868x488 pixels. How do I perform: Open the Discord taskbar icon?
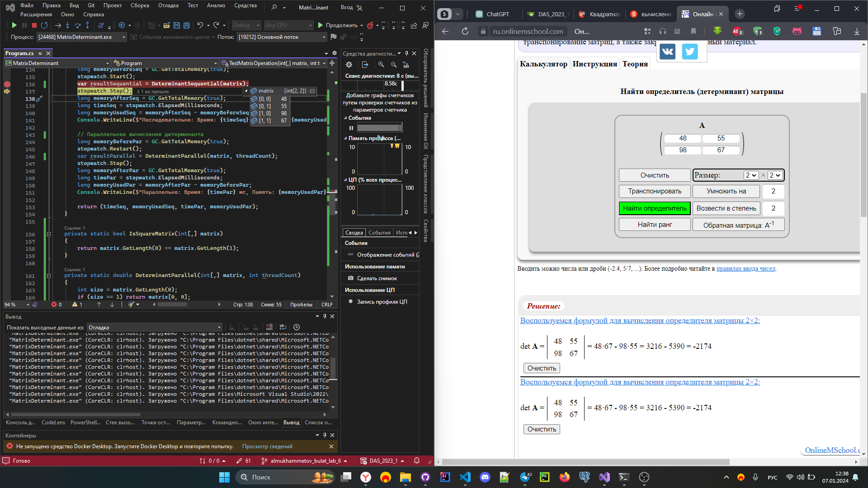coord(485,477)
